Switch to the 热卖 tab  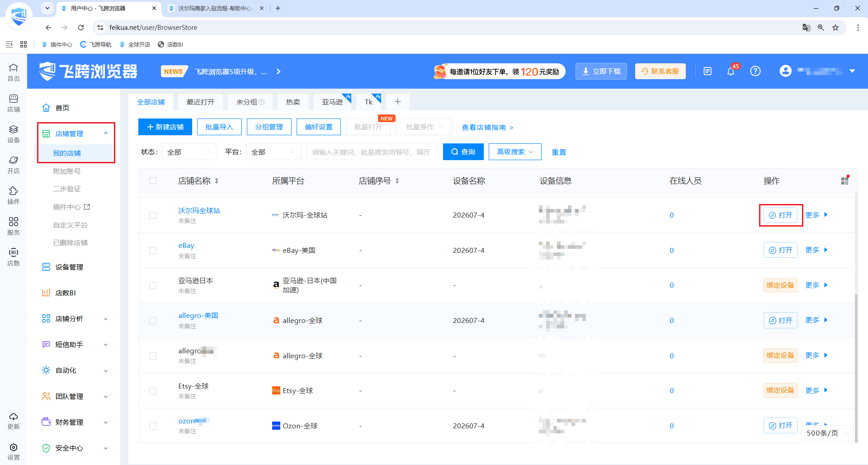(293, 102)
